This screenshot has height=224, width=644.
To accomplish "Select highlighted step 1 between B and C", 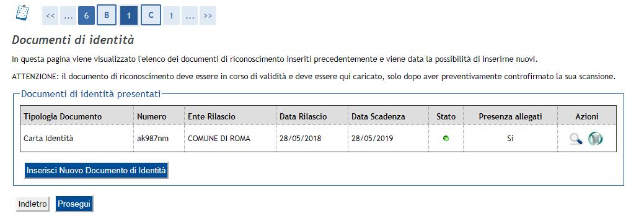I will coord(128,15).
